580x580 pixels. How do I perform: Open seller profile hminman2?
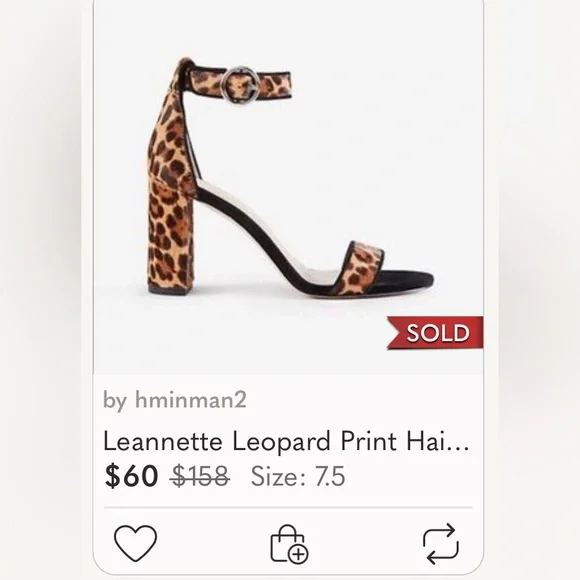[191, 399]
